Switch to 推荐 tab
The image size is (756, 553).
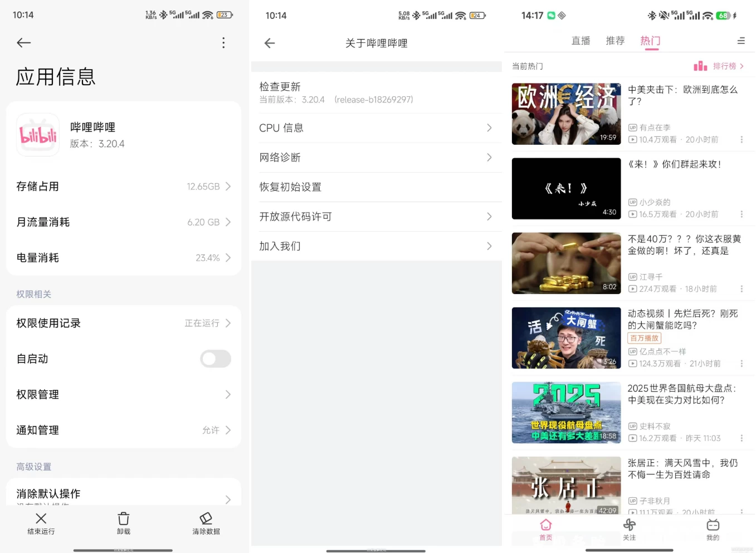pyautogui.click(x=616, y=41)
